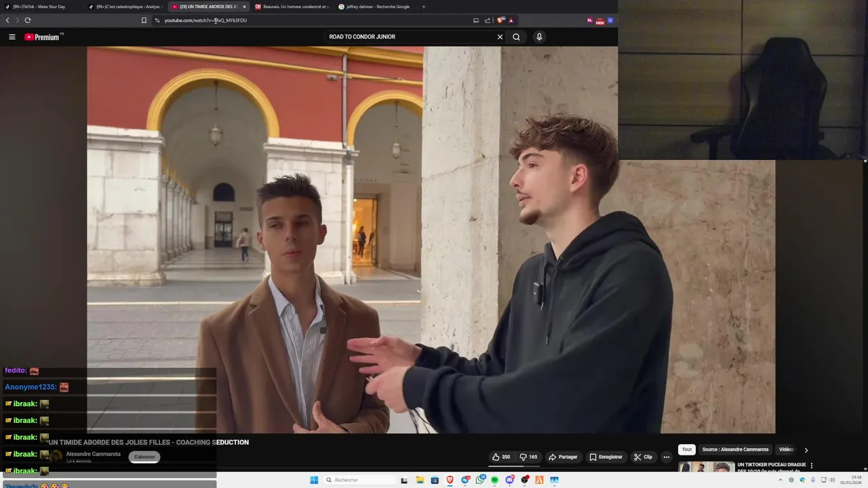Switch to Beauvais Un homme condamné tab
The width and height of the screenshot is (868, 488).
pyautogui.click(x=292, y=7)
